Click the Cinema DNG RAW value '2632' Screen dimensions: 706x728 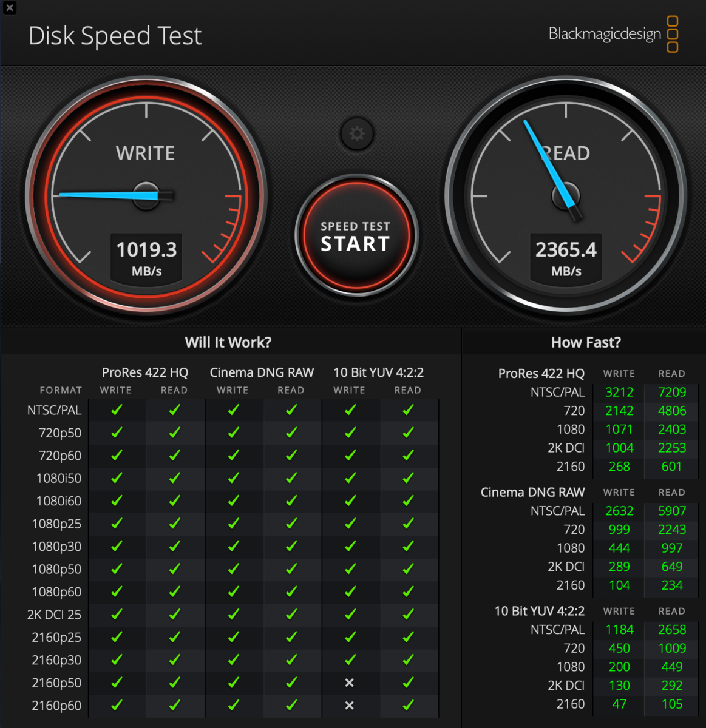[619, 511]
